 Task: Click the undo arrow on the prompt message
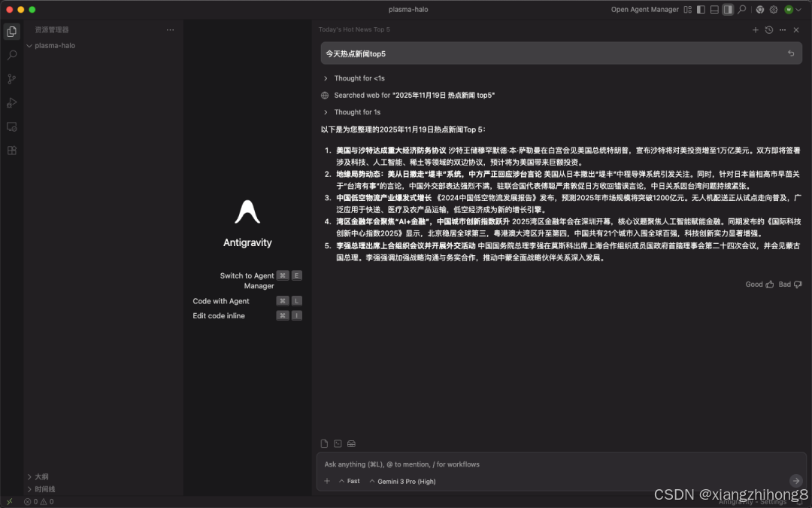[x=791, y=53]
